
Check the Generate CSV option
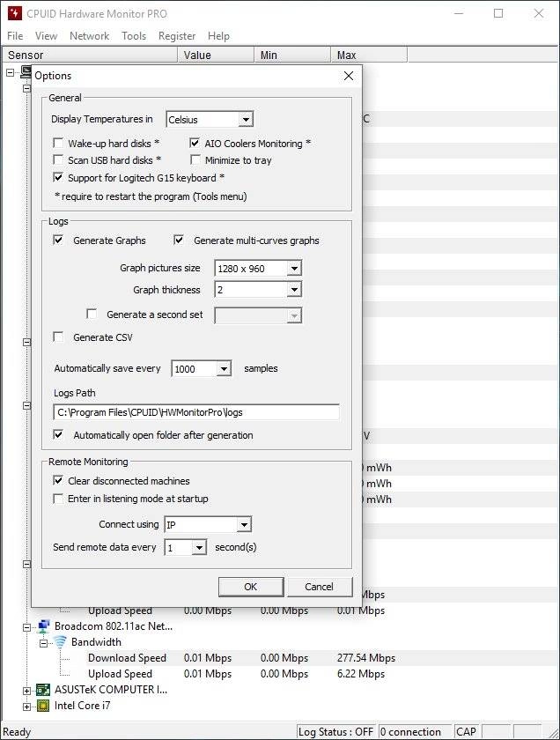58,337
